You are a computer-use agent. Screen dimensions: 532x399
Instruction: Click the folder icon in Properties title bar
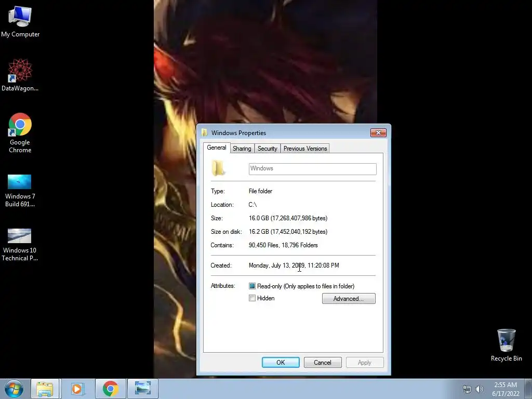click(x=204, y=132)
